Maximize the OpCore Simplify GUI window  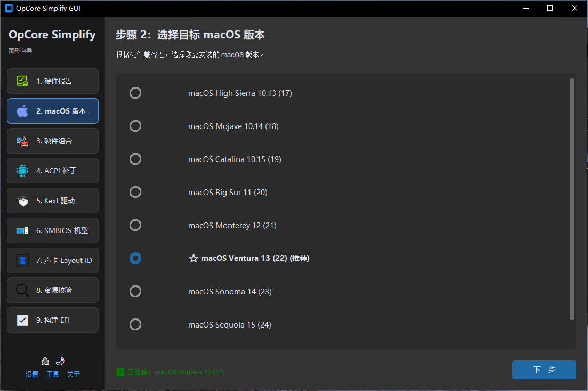[550, 8]
